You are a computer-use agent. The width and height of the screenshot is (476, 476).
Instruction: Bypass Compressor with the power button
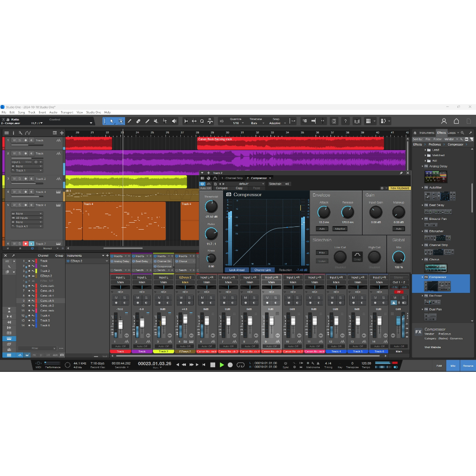click(x=203, y=184)
